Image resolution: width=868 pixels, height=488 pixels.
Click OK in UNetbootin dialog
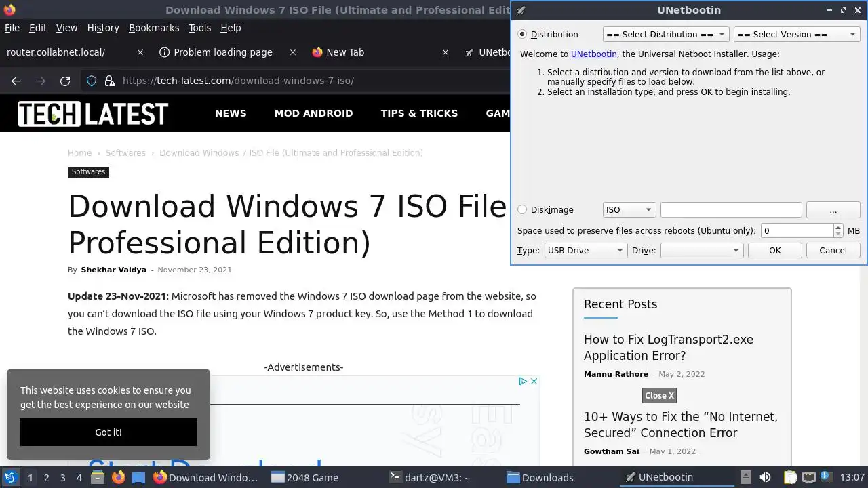[x=775, y=251]
